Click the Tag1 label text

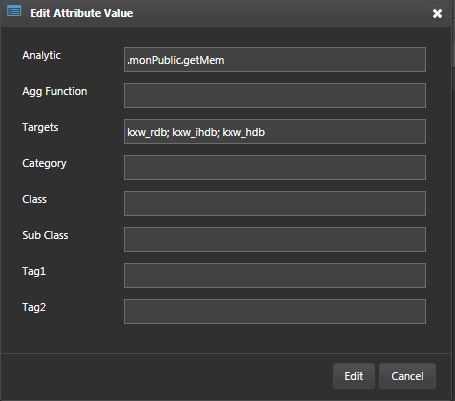pos(34,272)
